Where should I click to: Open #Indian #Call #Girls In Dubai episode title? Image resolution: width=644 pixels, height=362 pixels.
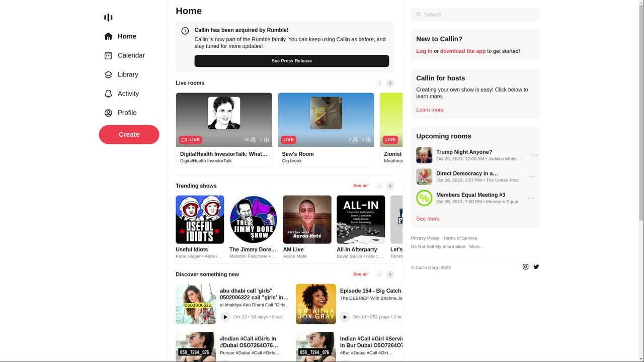[249, 342]
